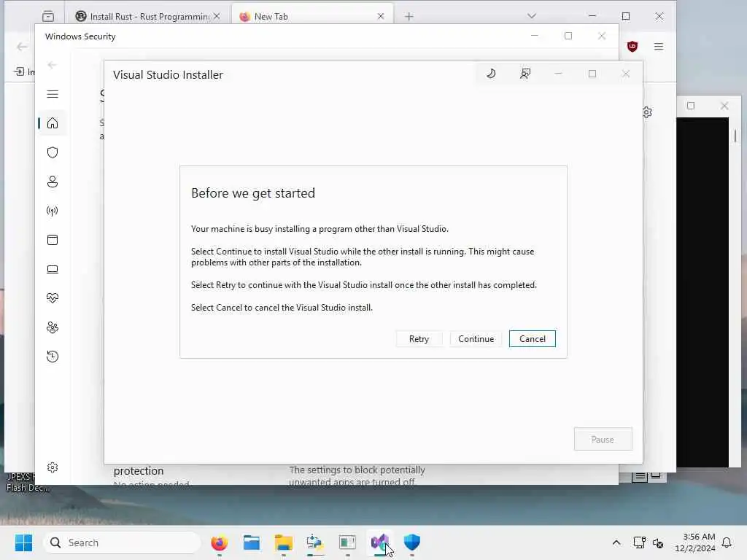Open Account protection person icon
The height and width of the screenshot is (560, 747).
[x=53, y=182]
